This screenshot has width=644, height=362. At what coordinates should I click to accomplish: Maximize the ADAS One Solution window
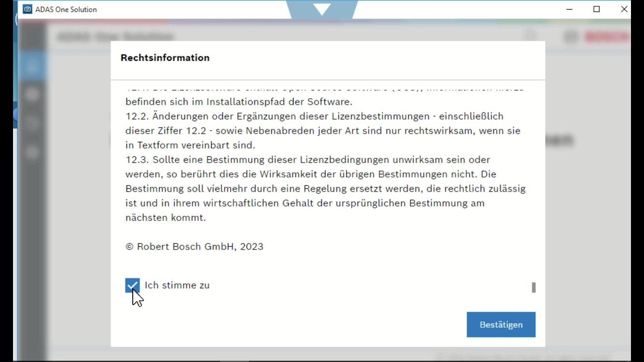[x=597, y=9]
